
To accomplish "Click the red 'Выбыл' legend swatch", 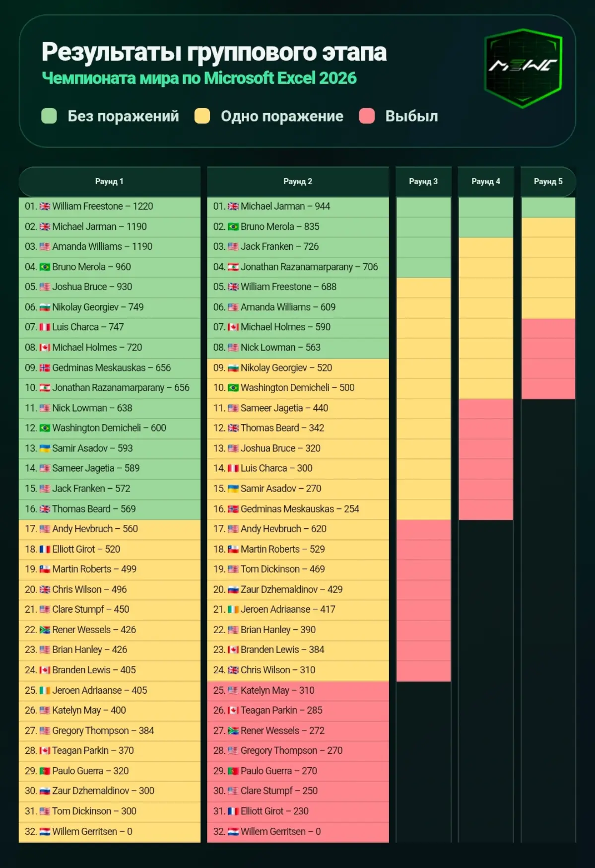I will point(367,116).
